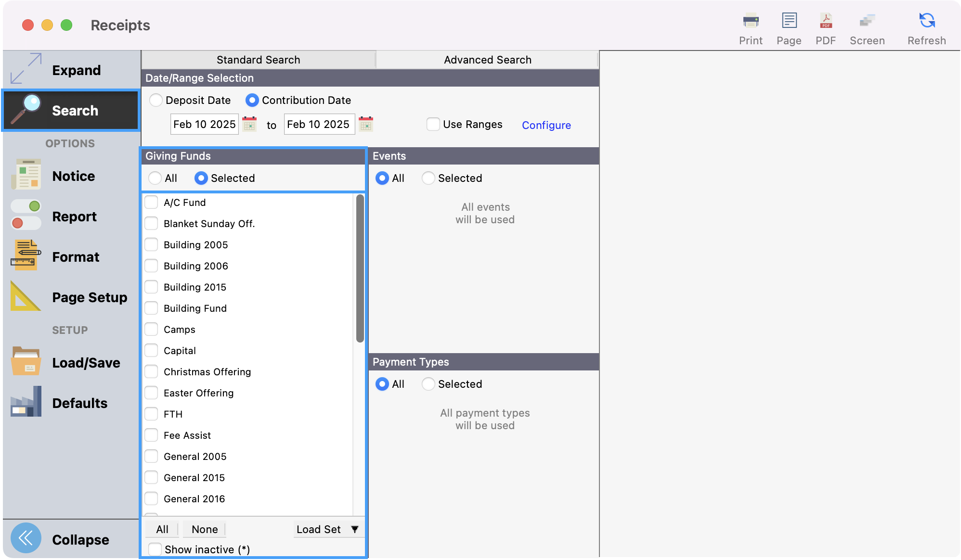Click the Giving Funds list scrollbar

360,268
